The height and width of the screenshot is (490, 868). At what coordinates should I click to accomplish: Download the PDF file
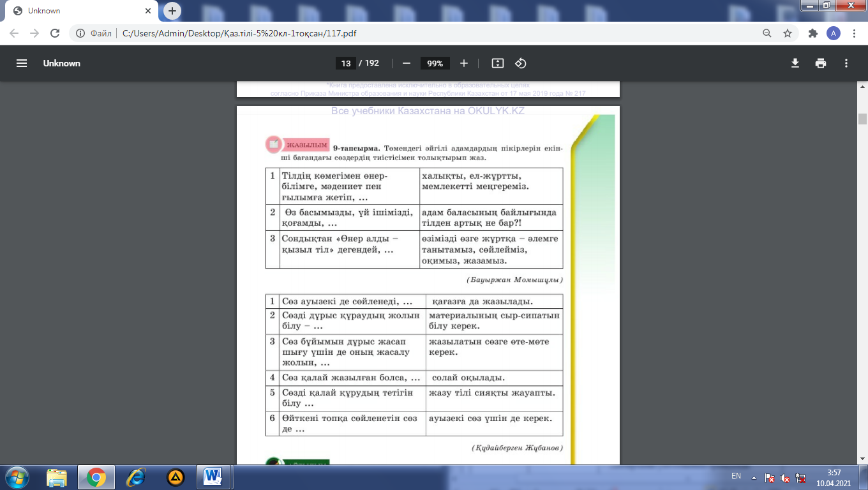click(x=795, y=63)
